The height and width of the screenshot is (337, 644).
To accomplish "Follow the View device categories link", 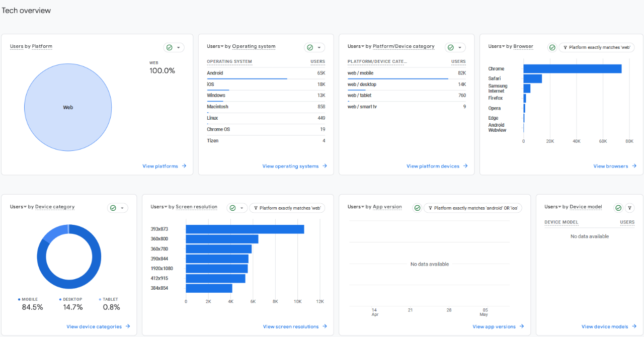I will [x=94, y=326].
